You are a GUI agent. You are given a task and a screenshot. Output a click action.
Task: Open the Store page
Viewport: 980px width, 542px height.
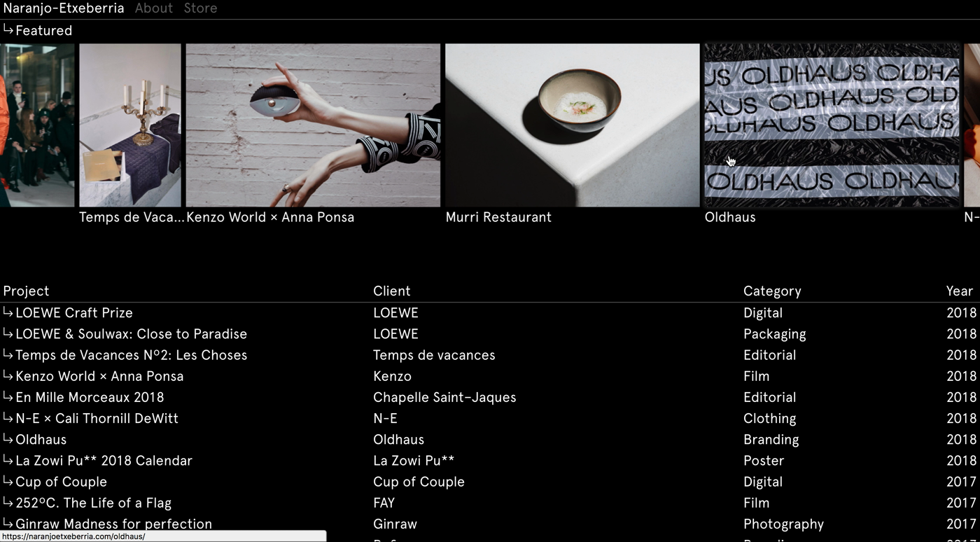200,8
